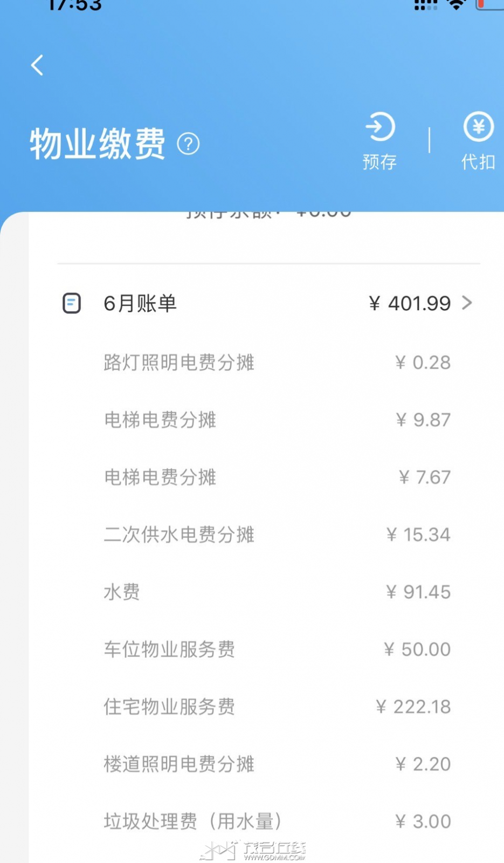The image size is (504, 863).
Task: Tap the back arrow icon
Action: (x=37, y=65)
